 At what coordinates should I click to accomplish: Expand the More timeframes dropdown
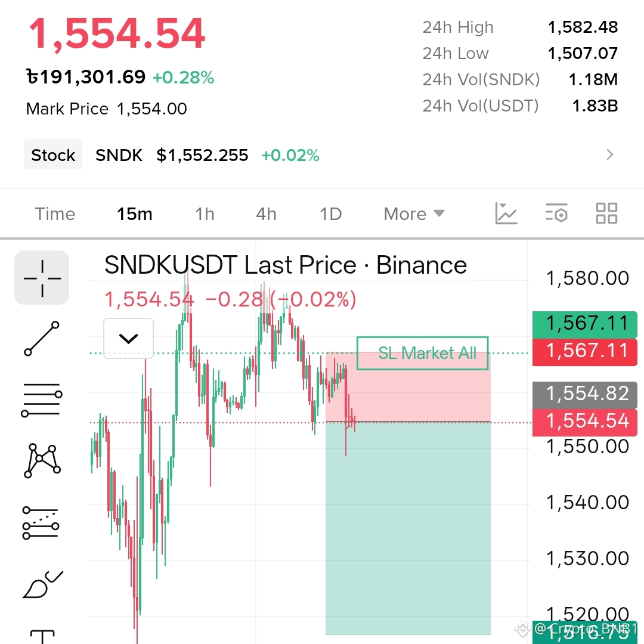[414, 214]
